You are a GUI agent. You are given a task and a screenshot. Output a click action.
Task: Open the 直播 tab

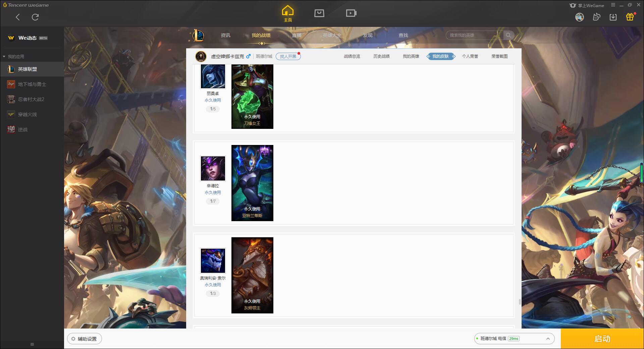pyautogui.click(x=297, y=35)
